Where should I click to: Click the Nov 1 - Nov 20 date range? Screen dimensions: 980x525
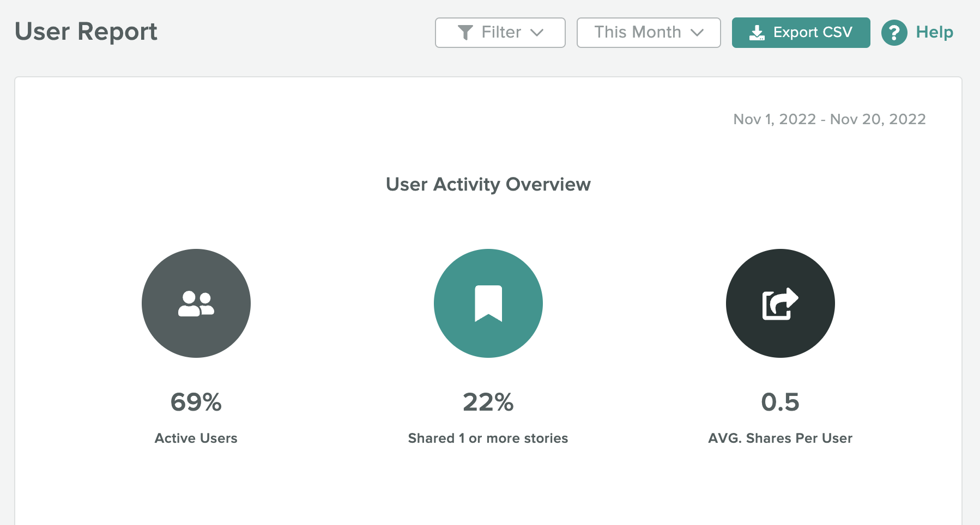point(829,119)
